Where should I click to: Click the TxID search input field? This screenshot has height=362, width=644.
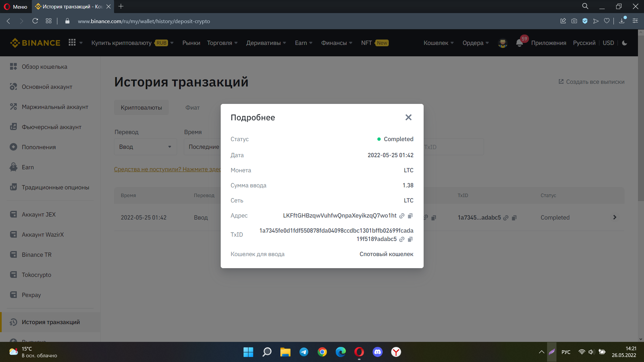pos(453,147)
